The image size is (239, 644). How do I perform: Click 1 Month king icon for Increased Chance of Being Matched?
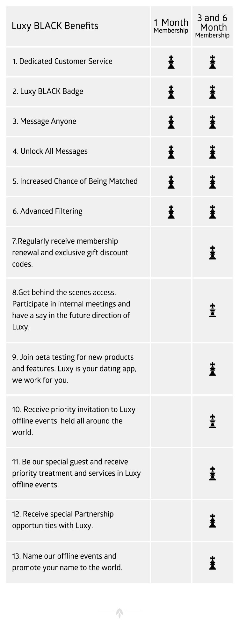[171, 182]
